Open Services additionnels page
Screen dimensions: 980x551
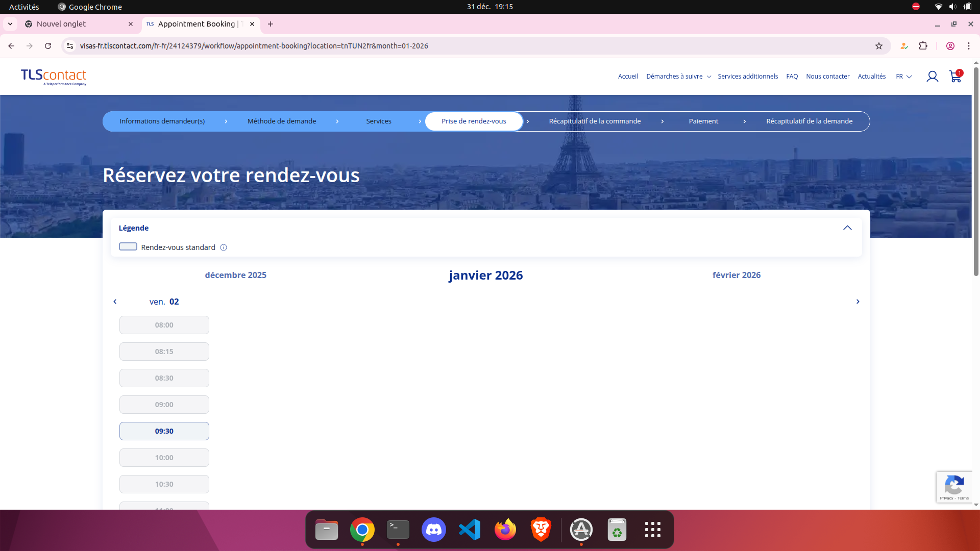pos(748,77)
